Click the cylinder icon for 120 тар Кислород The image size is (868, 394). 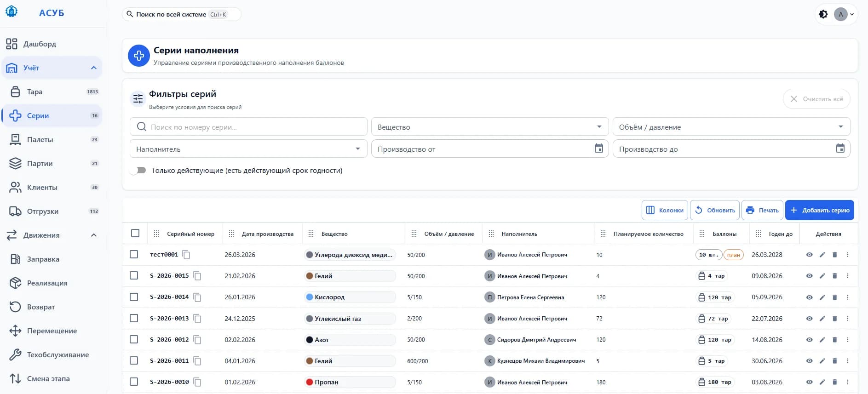[701, 297]
